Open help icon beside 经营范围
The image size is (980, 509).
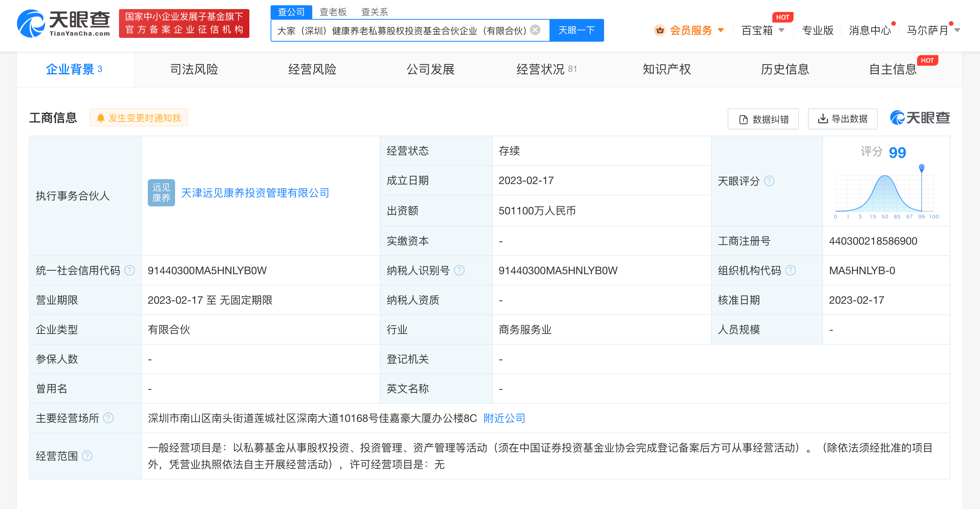point(87,456)
